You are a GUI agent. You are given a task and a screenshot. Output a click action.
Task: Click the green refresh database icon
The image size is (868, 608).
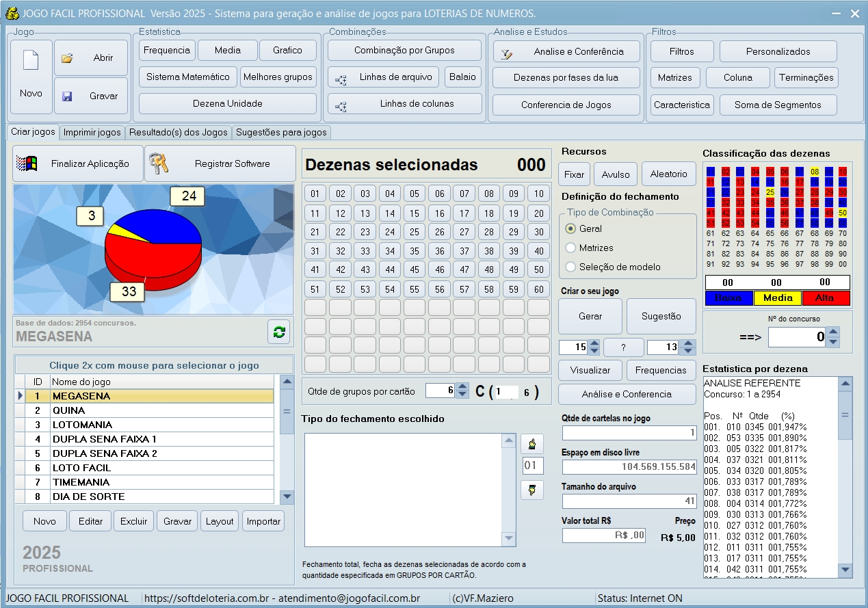click(x=279, y=332)
